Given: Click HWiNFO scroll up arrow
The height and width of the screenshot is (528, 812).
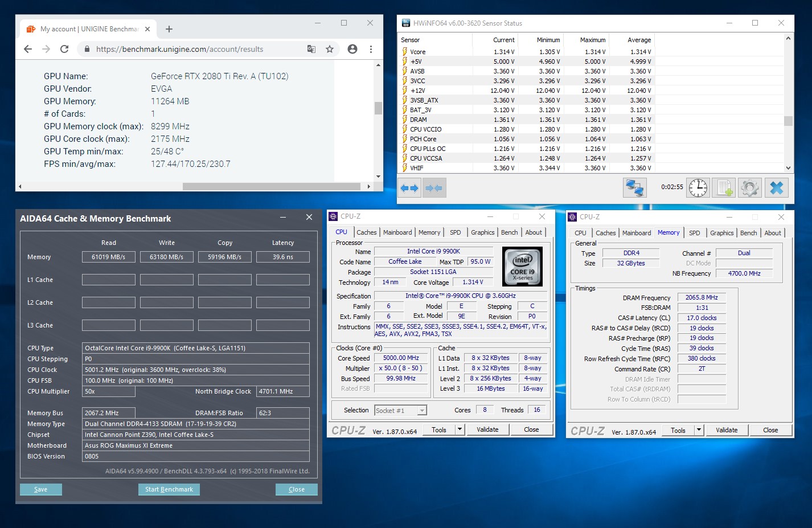Looking at the screenshot, I should [x=788, y=39].
